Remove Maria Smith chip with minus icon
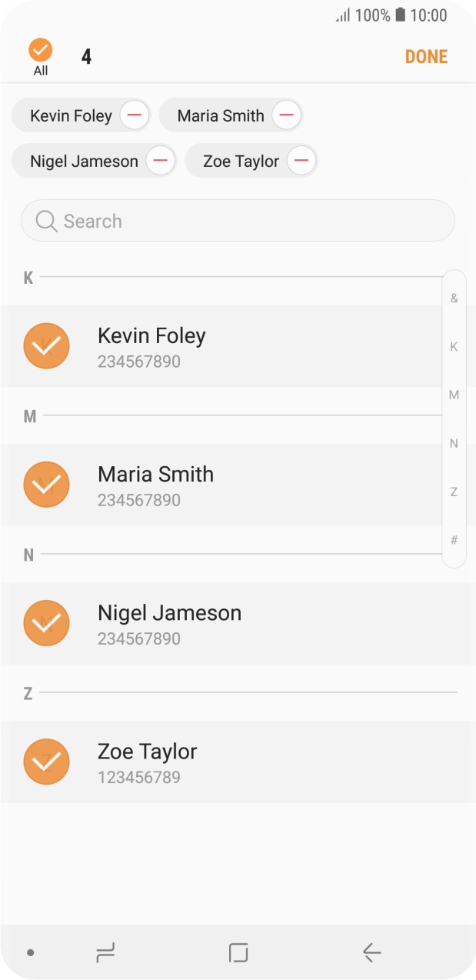Viewport: 476px width, 980px height. 285,116
